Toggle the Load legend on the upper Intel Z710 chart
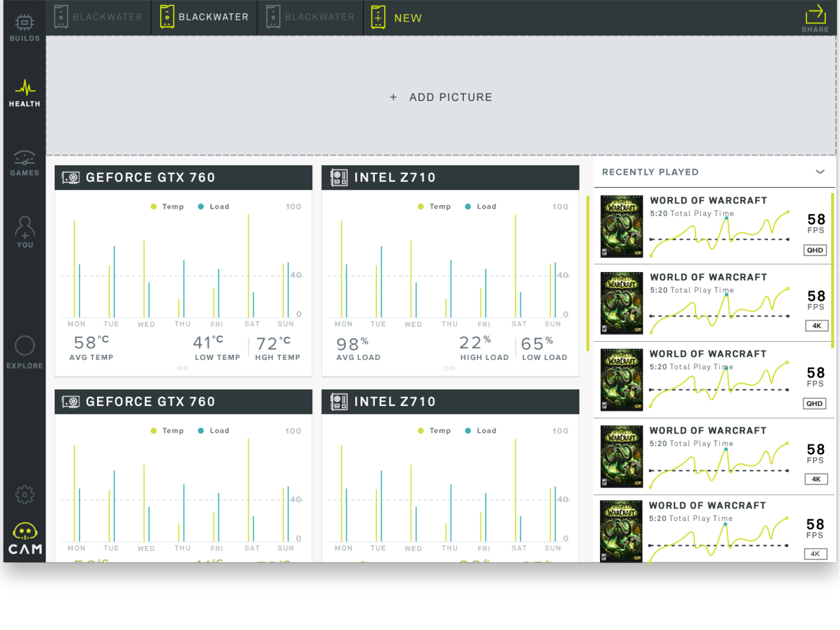Viewport: 840px width, 630px height. tap(481, 207)
